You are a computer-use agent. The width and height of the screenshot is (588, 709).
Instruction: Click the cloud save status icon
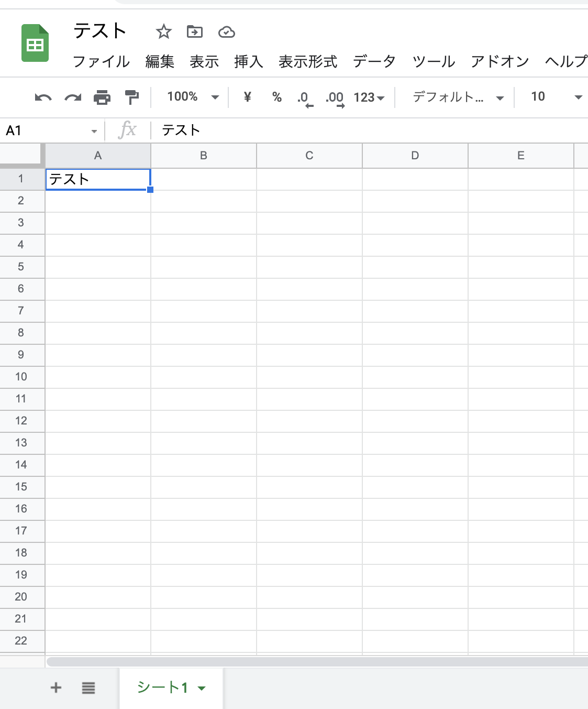(x=226, y=31)
